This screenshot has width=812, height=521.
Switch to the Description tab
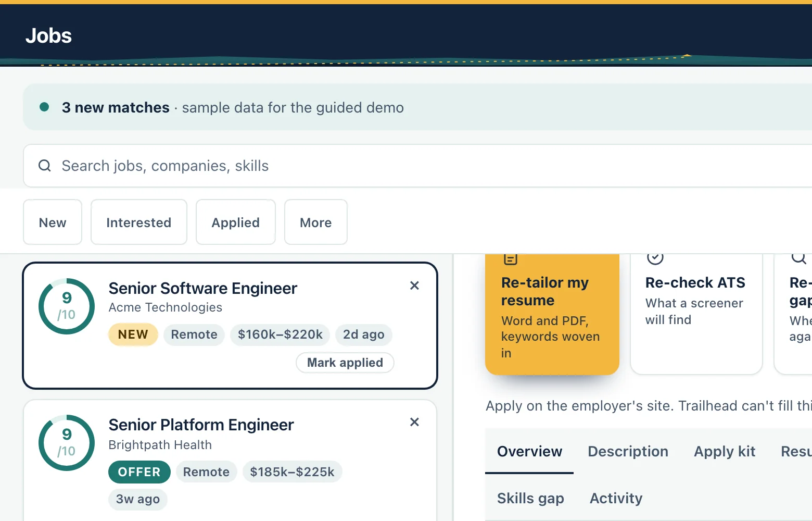(628, 451)
